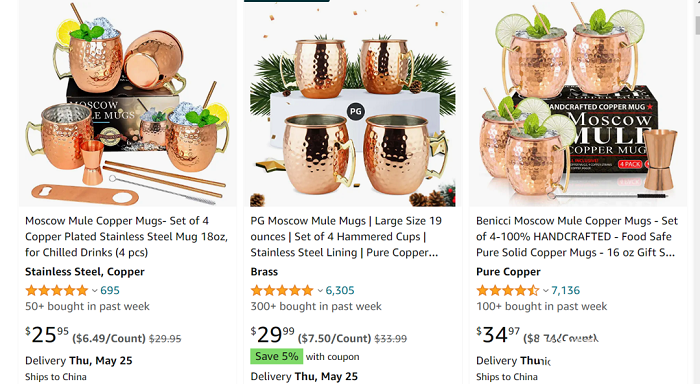Open the 7,136 reviews link
This screenshot has height=384, width=700.
click(565, 291)
